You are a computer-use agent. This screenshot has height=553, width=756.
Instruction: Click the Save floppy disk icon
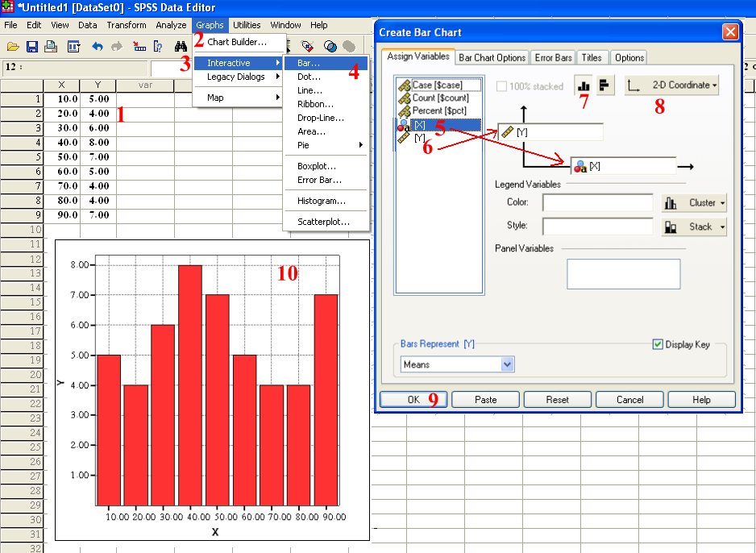click(x=31, y=46)
